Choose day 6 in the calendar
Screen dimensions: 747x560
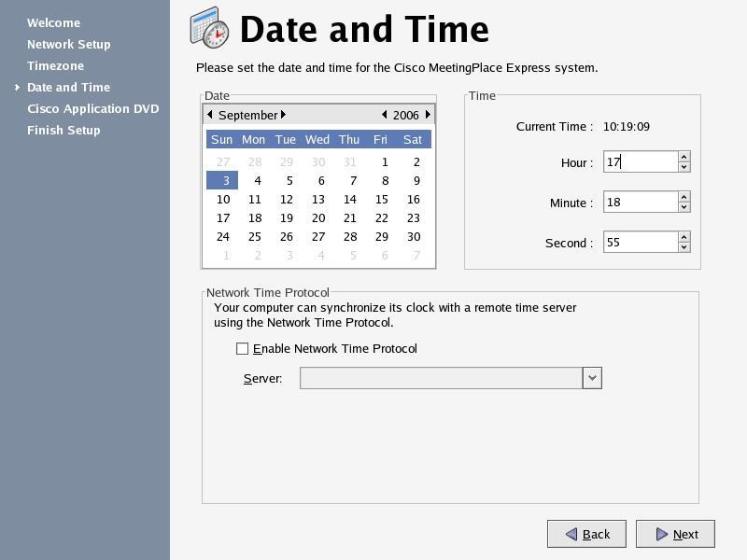tap(321, 180)
